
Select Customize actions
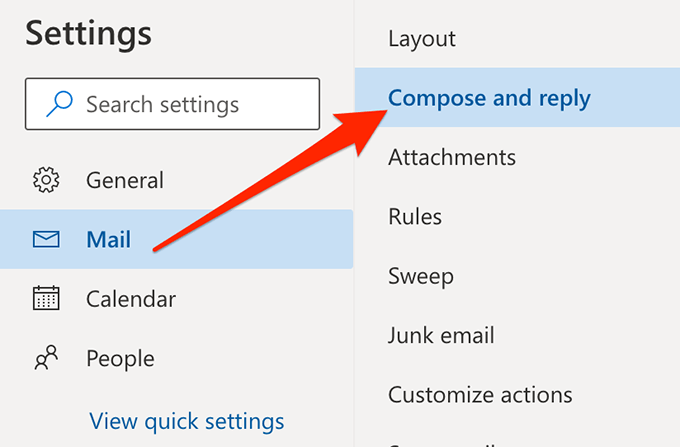(x=480, y=394)
